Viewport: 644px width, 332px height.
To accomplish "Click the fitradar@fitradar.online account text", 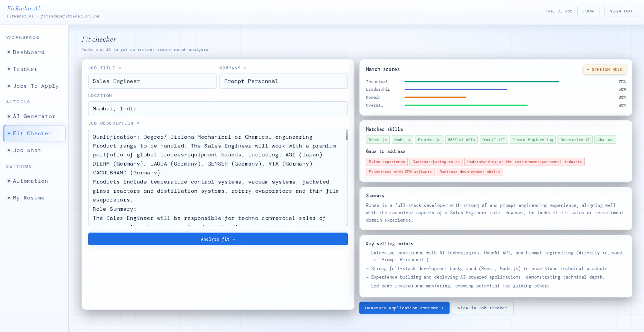I will pos(70,17).
